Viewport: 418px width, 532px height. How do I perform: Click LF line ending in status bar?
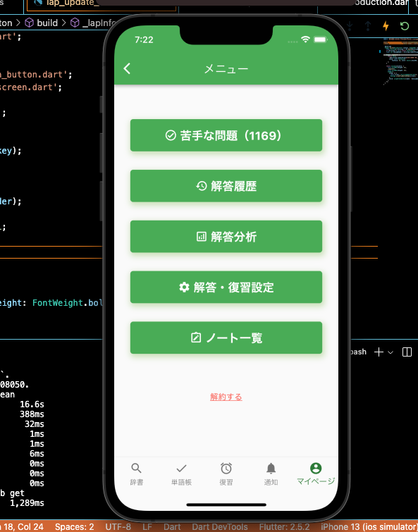point(147,527)
